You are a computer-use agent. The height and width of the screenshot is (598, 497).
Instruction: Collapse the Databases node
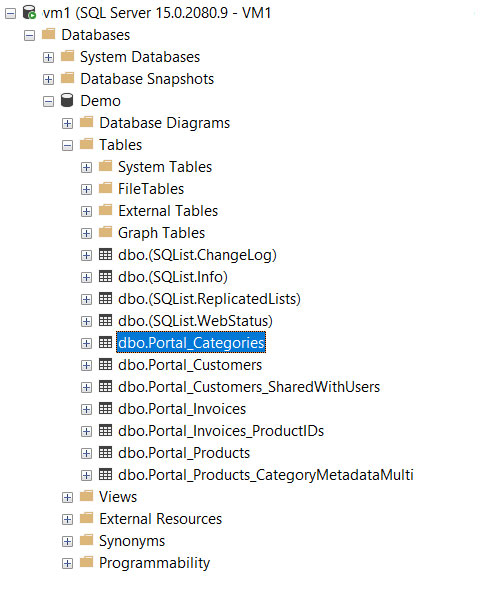(29, 36)
